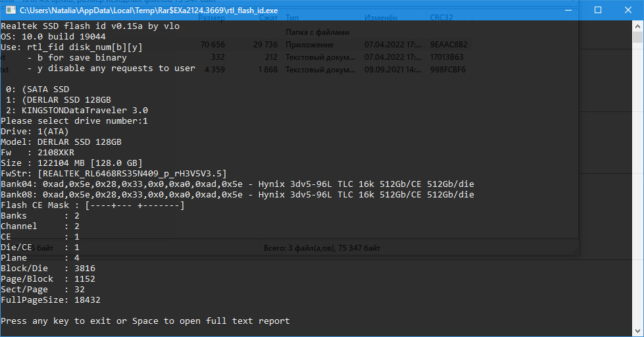Click 'Press any key to exit' message line

click(x=145, y=321)
